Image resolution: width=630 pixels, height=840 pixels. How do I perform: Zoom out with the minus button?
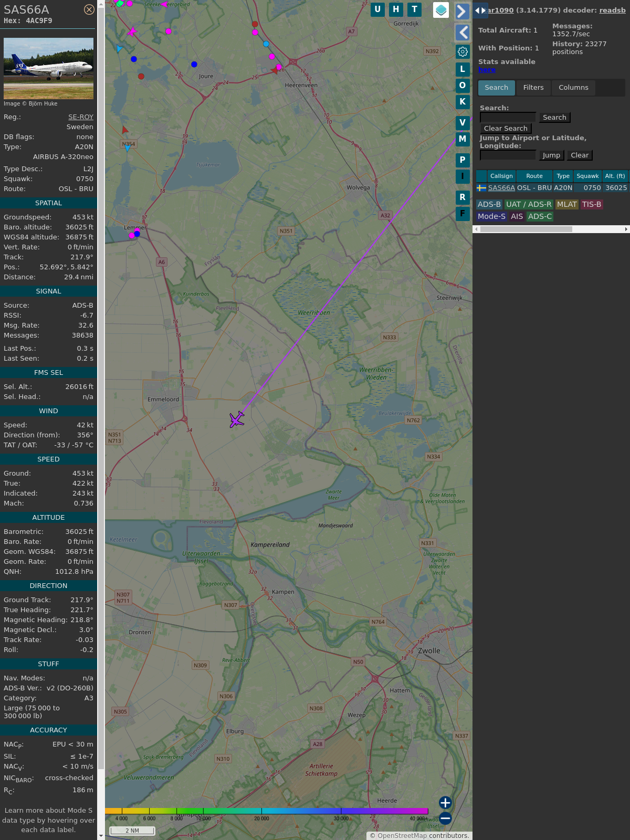445,818
